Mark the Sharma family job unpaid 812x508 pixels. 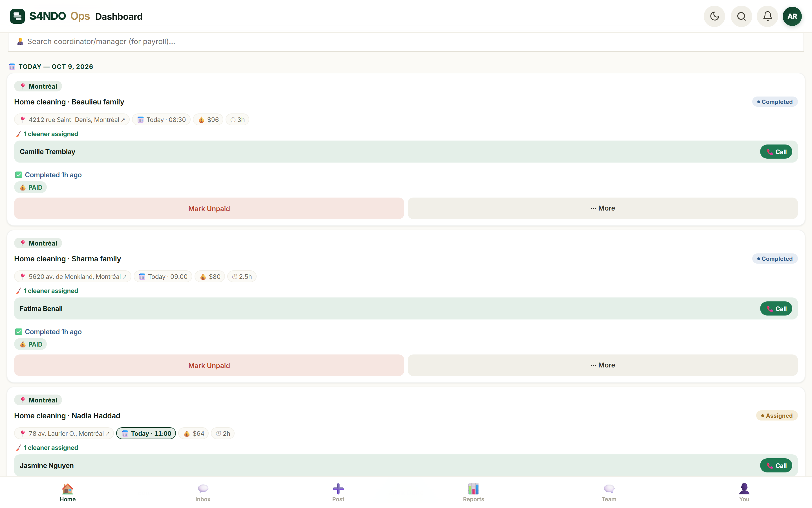pyautogui.click(x=209, y=365)
